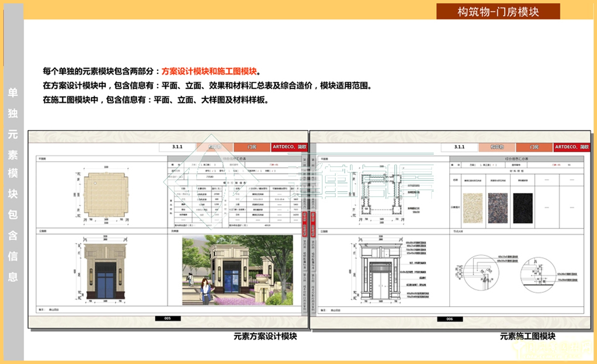
Task: Click the 构筑物 tab on right page
Action: coord(497,147)
